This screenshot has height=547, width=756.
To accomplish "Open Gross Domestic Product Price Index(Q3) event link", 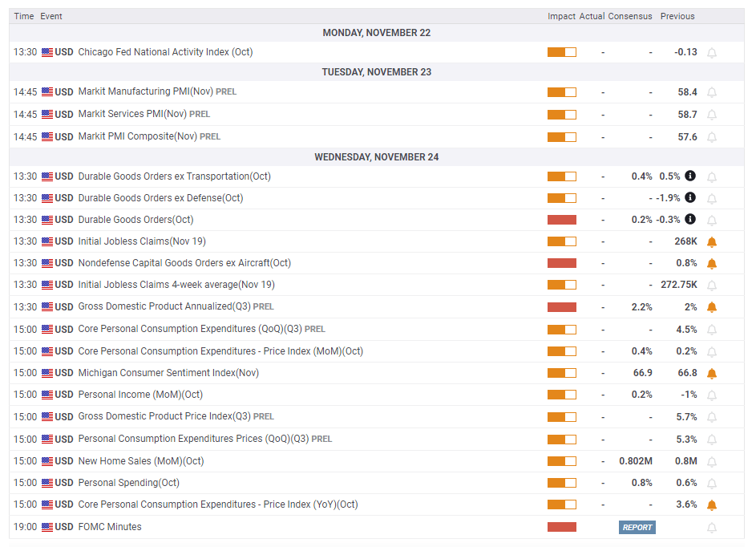I will click(x=164, y=416).
